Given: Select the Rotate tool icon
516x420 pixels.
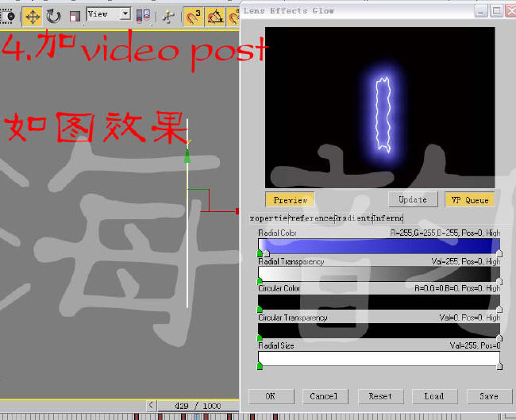Looking at the screenshot, I should tap(53, 16).
